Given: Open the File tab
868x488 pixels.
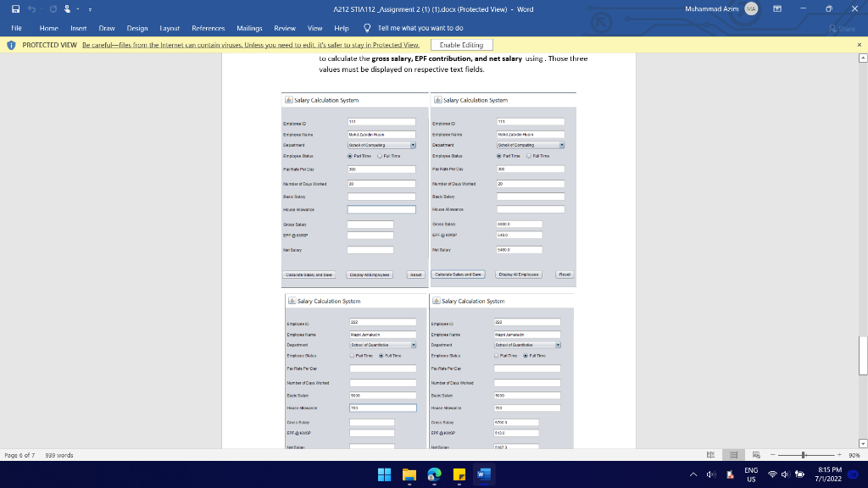Looking at the screenshot, I should pyautogui.click(x=17, y=28).
